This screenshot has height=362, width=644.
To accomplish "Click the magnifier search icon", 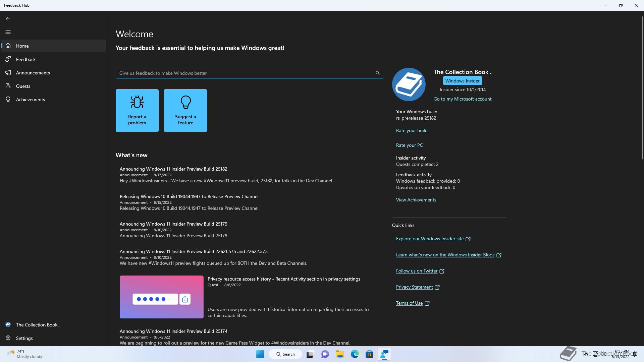I will (x=377, y=73).
